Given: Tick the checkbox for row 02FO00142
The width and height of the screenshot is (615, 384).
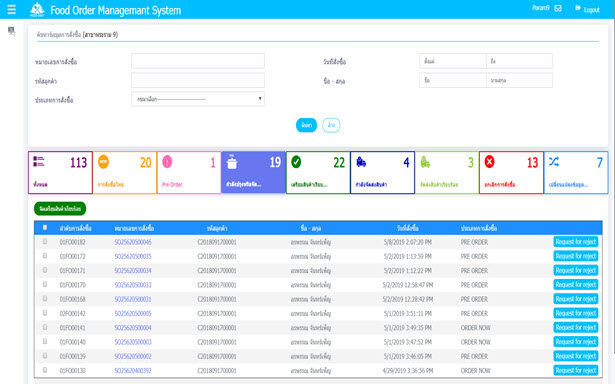Looking at the screenshot, I should coord(45,313).
